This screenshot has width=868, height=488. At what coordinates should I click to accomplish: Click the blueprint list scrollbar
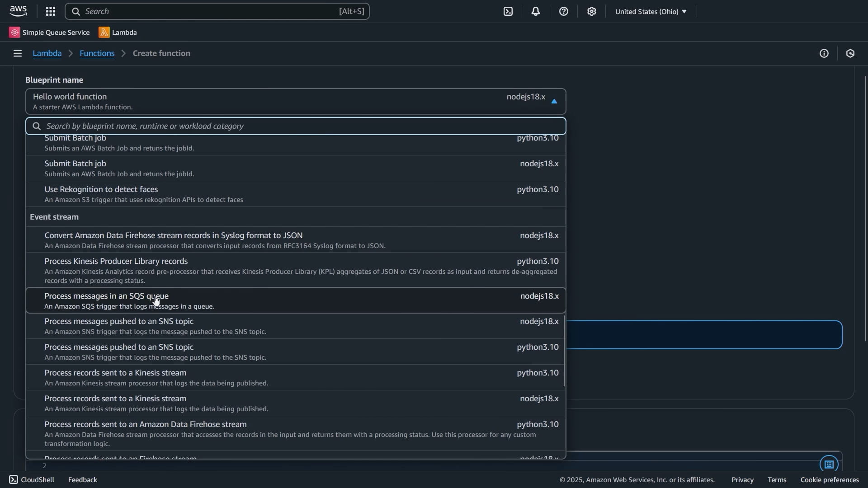point(564,351)
